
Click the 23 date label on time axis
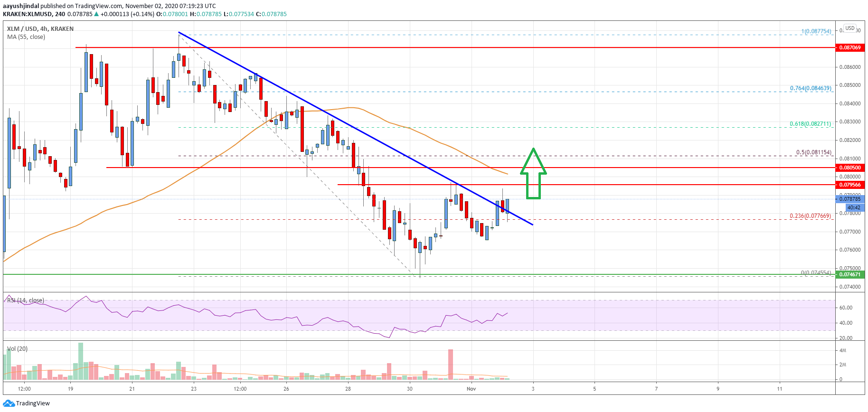click(x=194, y=389)
